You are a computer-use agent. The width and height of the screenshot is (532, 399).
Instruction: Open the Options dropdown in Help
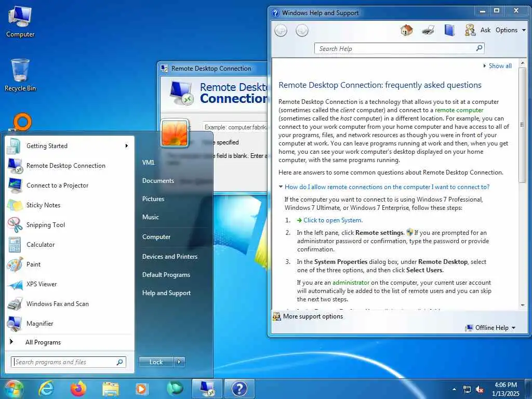[x=511, y=30]
